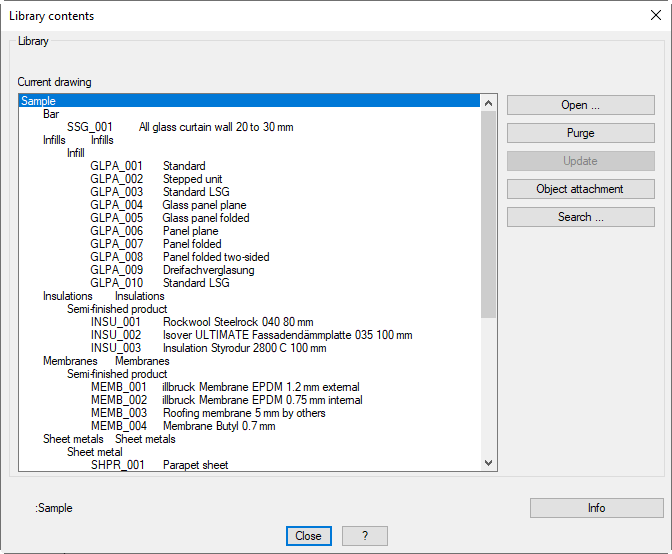Screen dimensions: 672x554
Task: Click the Open ... button
Action: pos(580,105)
